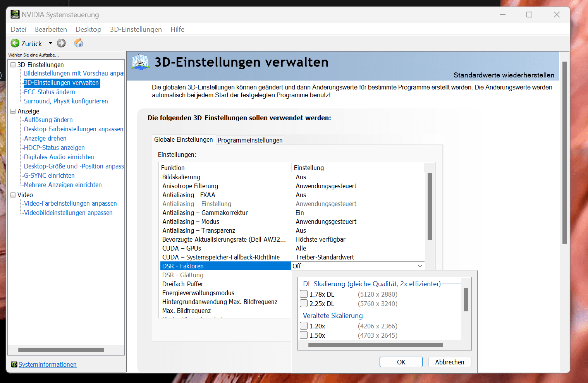Screen dimensions: 588x383
Task: Open the DSR - Faktoren dropdown arrow
Action: coord(420,266)
